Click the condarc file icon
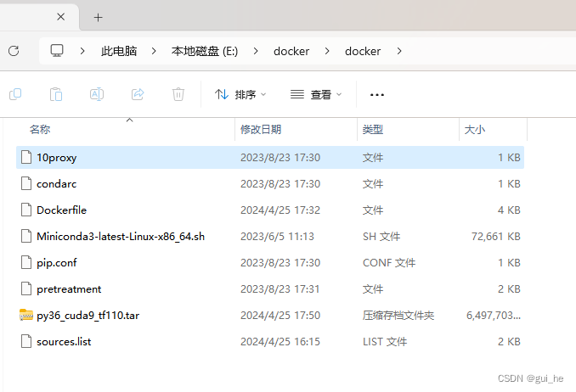 point(26,183)
